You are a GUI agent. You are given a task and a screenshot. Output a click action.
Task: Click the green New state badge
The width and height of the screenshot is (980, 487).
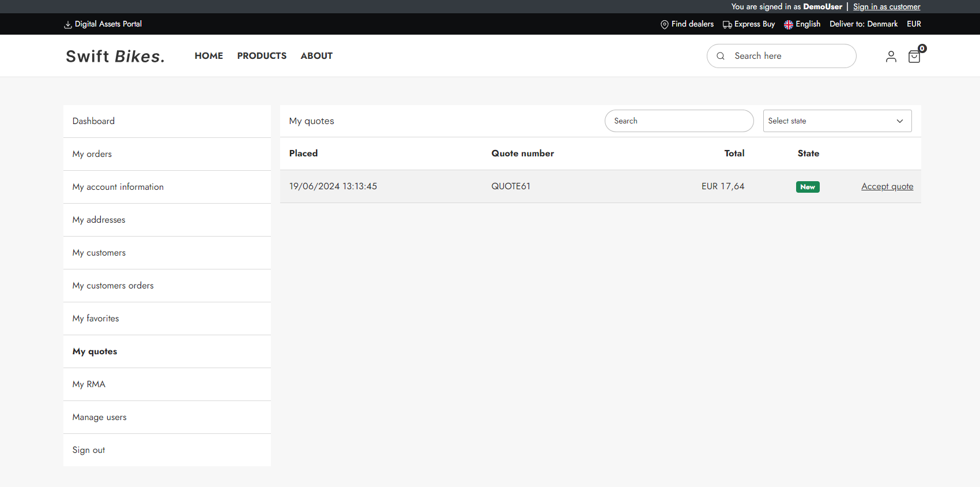pyautogui.click(x=808, y=187)
